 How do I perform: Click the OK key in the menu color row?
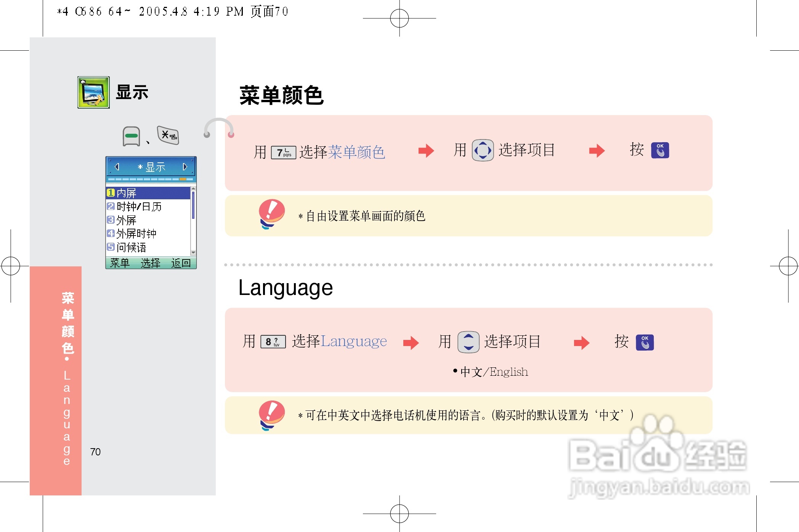(x=660, y=150)
